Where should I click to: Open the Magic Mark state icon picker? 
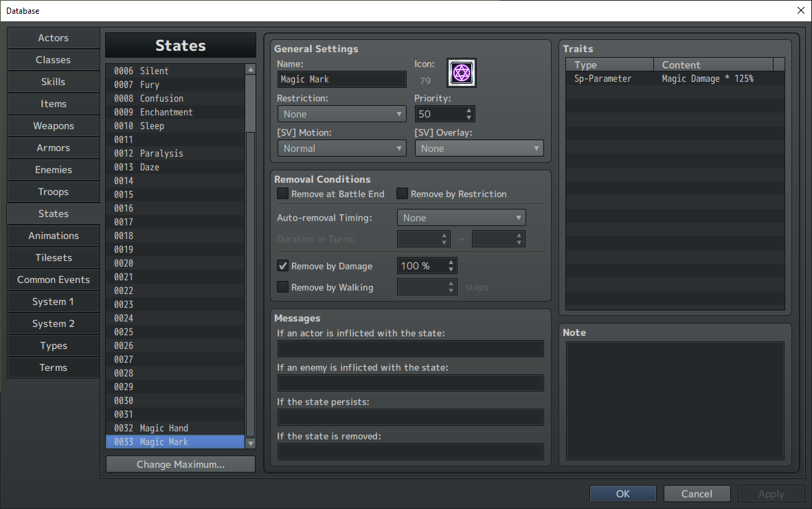coord(462,73)
